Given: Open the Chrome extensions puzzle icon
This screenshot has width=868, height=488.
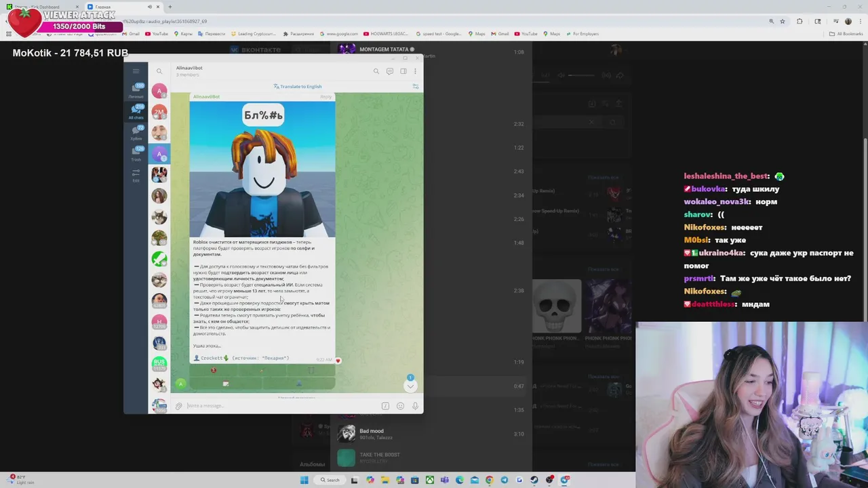Looking at the screenshot, I should pyautogui.click(x=800, y=21).
